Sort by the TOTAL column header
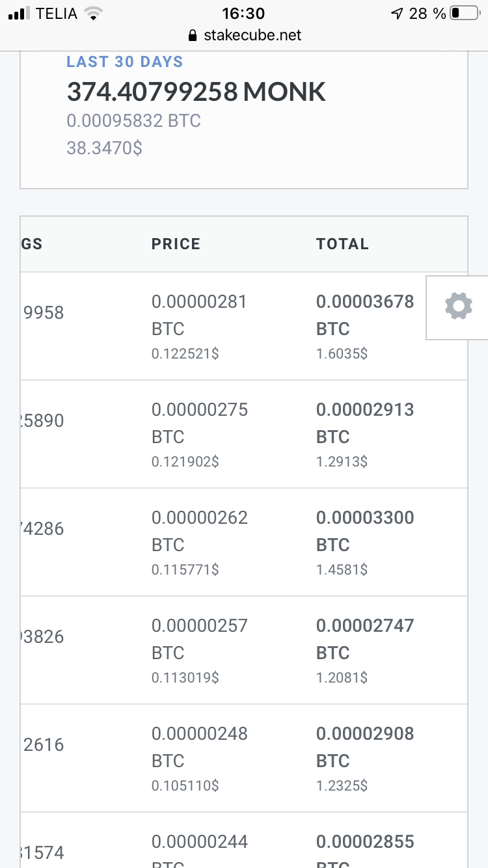Screen dimensions: 488x868 342,244
